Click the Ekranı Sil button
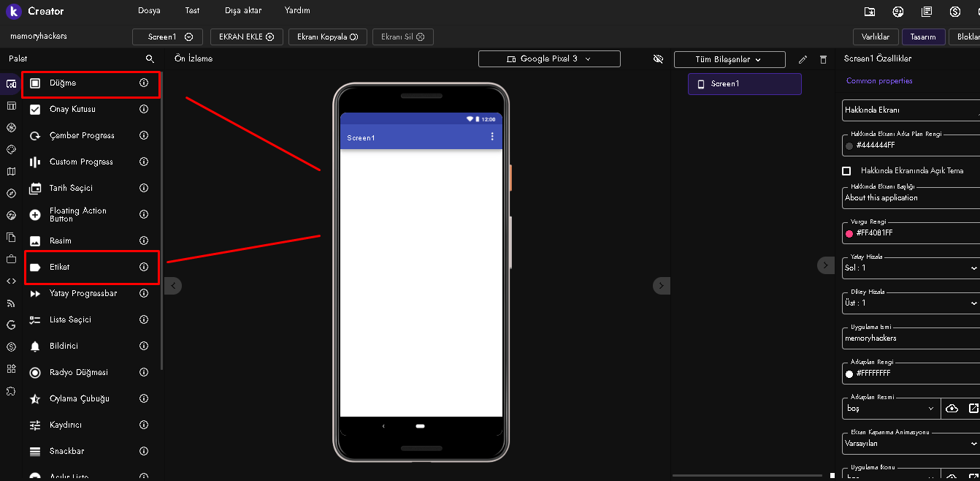Image resolution: width=980 pixels, height=481 pixels. coord(403,37)
